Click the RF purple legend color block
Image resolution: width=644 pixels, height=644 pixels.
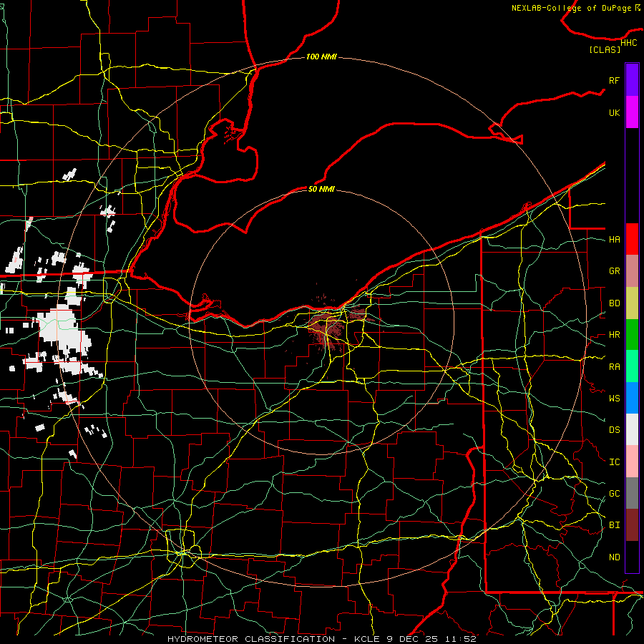tap(632, 79)
